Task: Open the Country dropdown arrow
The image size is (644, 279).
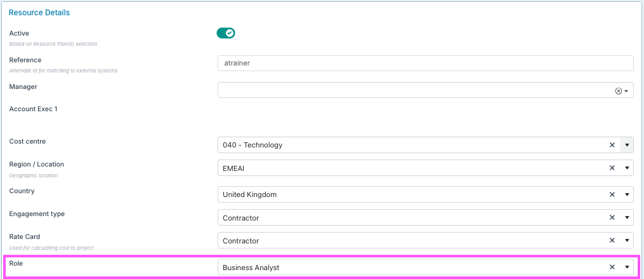Action: (x=627, y=194)
